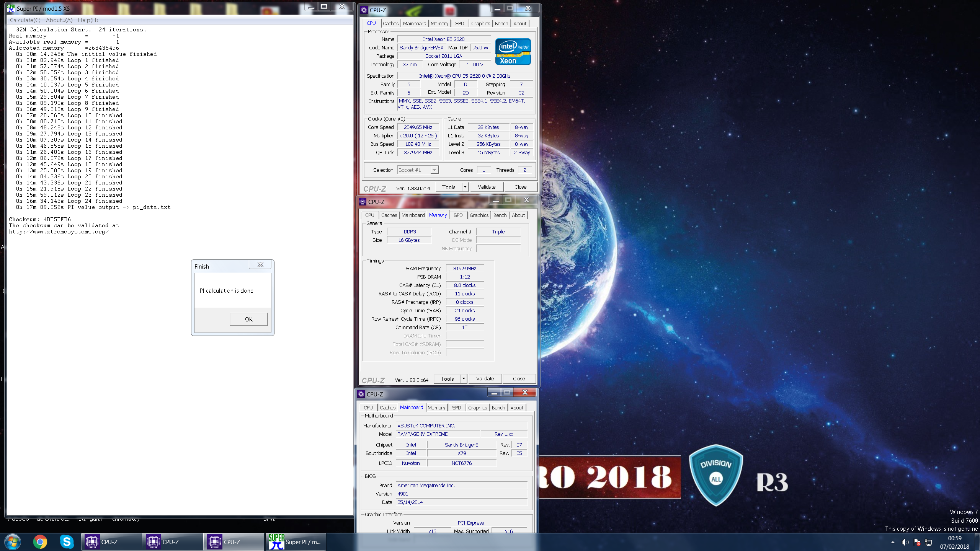This screenshot has height=551, width=980.
Task: Open the volume speaker tray icon
Action: coord(905,542)
